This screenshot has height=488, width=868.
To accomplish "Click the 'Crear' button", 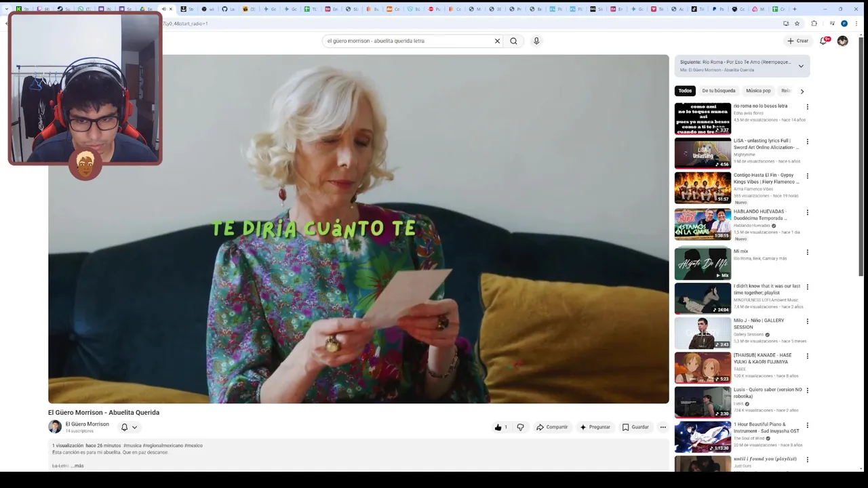I will (797, 41).
